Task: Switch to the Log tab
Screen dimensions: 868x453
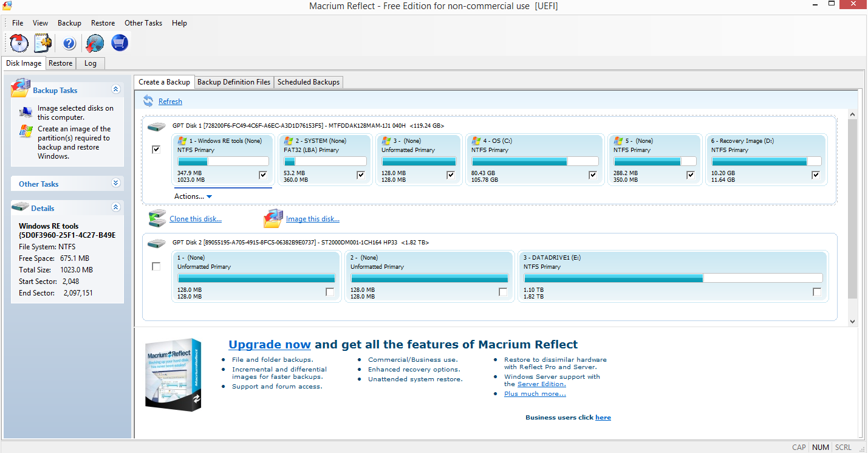Action: click(x=91, y=63)
